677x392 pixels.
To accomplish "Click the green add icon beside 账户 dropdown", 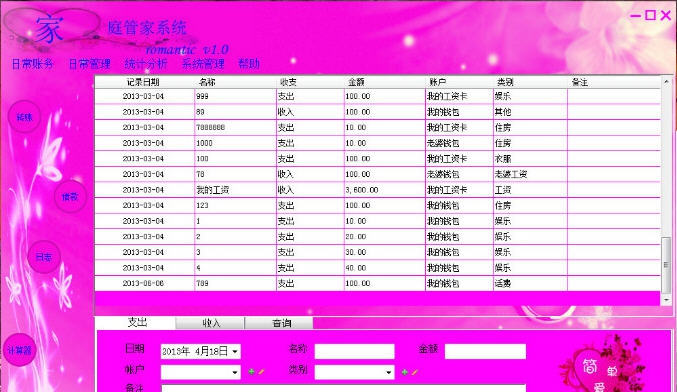I will coord(252,372).
